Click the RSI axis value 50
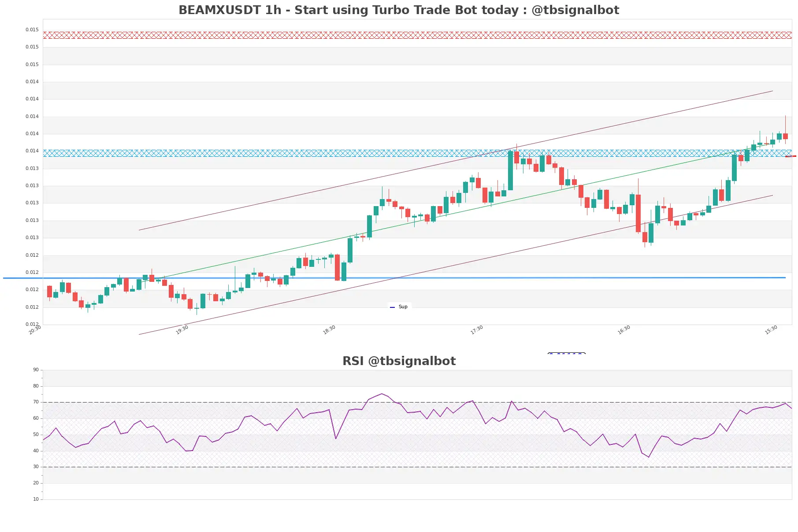 pos(36,435)
